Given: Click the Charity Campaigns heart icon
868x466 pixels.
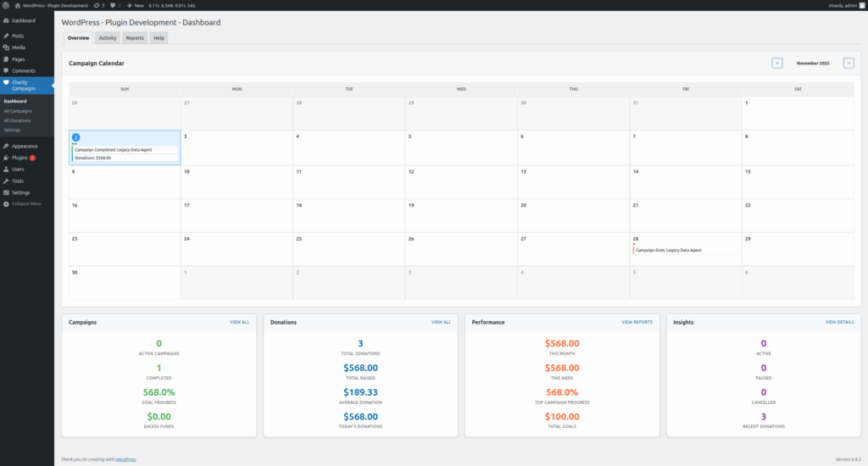Looking at the screenshot, I should (6, 82).
